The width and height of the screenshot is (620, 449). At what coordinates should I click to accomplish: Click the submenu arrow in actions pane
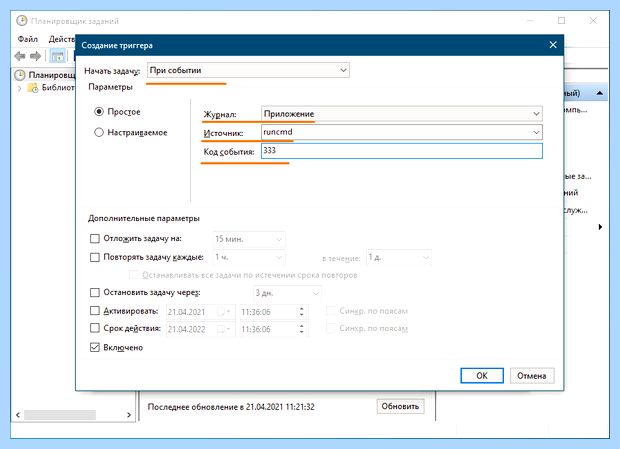(x=600, y=227)
